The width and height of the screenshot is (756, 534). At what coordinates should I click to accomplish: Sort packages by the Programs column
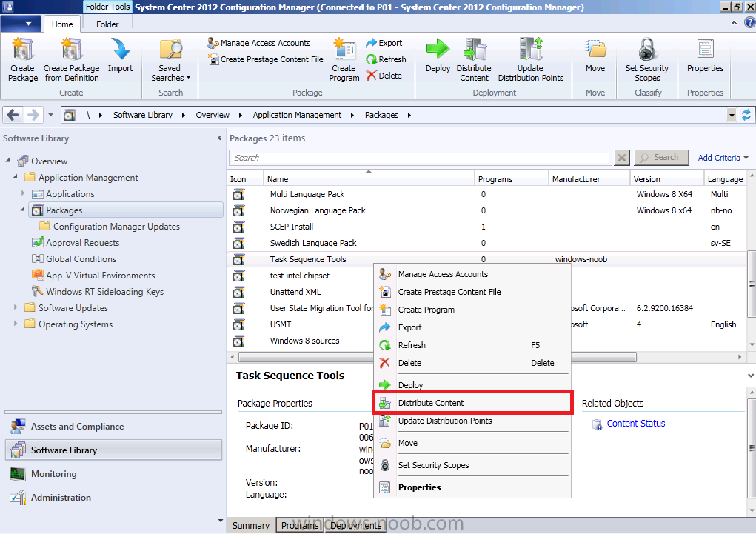[x=512, y=179]
